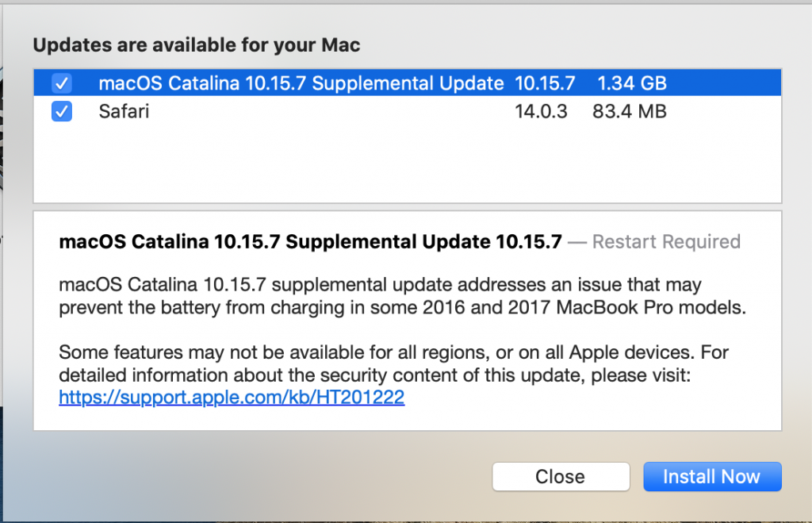Uncheck the Safari update checkbox
Viewport: 812px width, 523px height.
pos(62,111)
